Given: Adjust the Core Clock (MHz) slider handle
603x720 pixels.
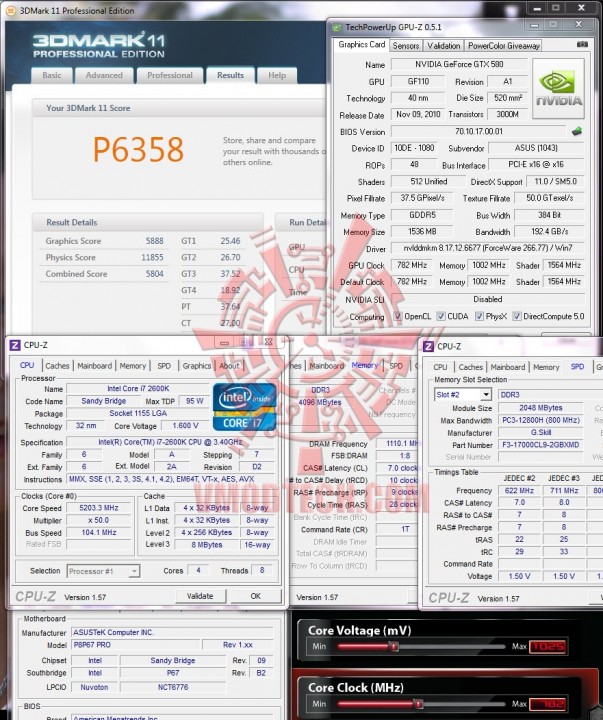Looking at the screenshot, I should click(418, 704).
